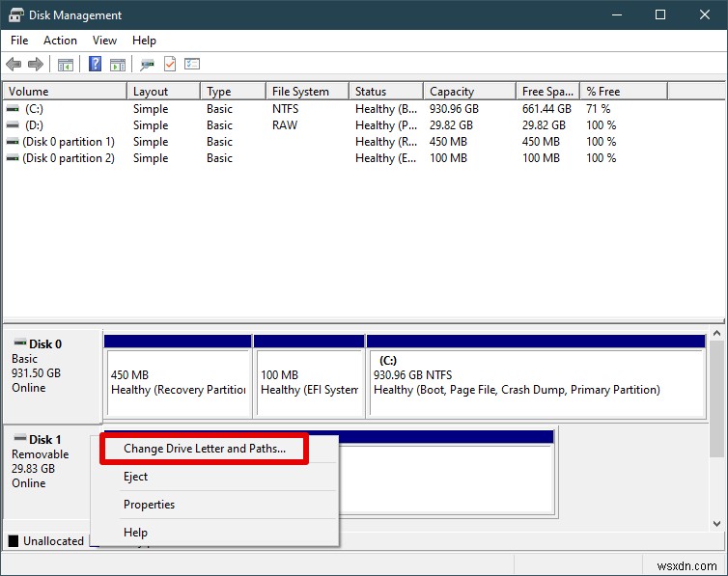The height and width of the screenshot is (576, 728).
Task: Select the Disk 0 partition 1 drive icon
Action: click(13, 142)
